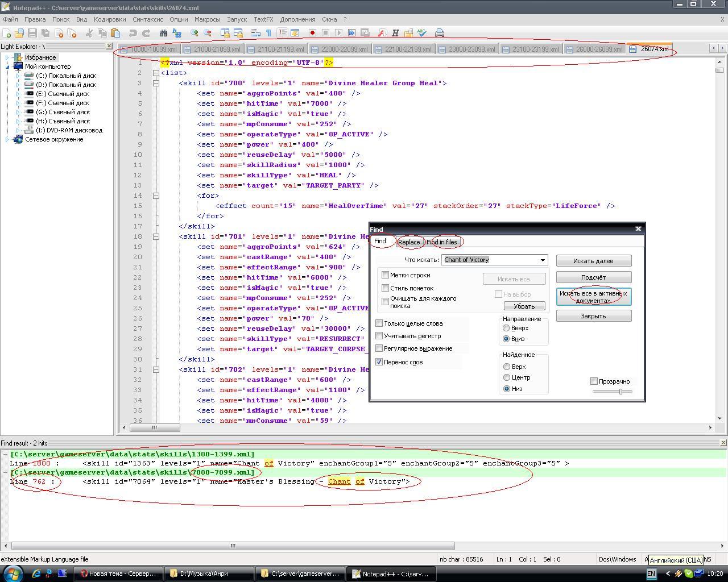Click the 'Искать далее' button
Screen dimensions: 728x582
[593, 261]
